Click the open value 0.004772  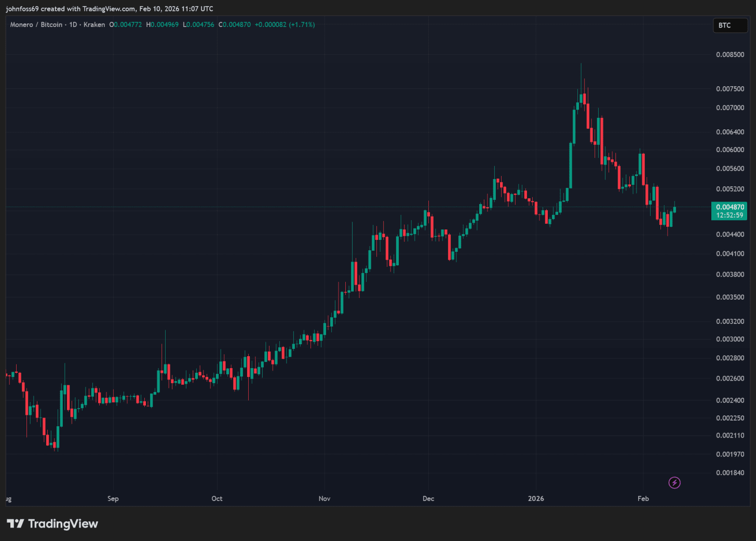[x=128, y=24]
